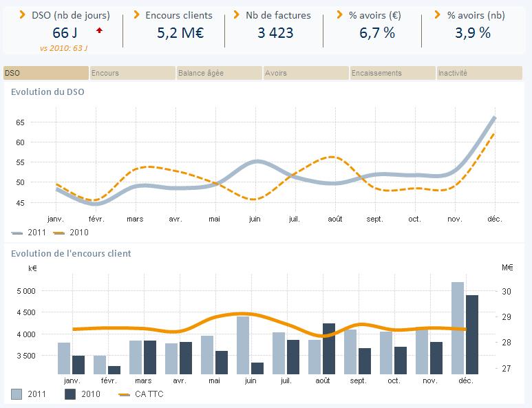Click the red up-arrow trend indicator
Screen dimensions: 532x408
100,30
